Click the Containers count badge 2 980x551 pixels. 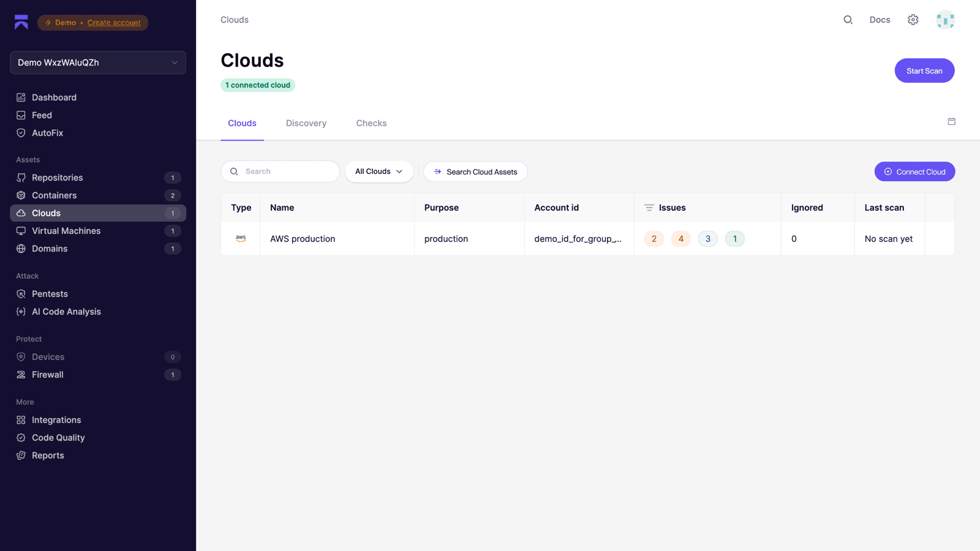173,195
